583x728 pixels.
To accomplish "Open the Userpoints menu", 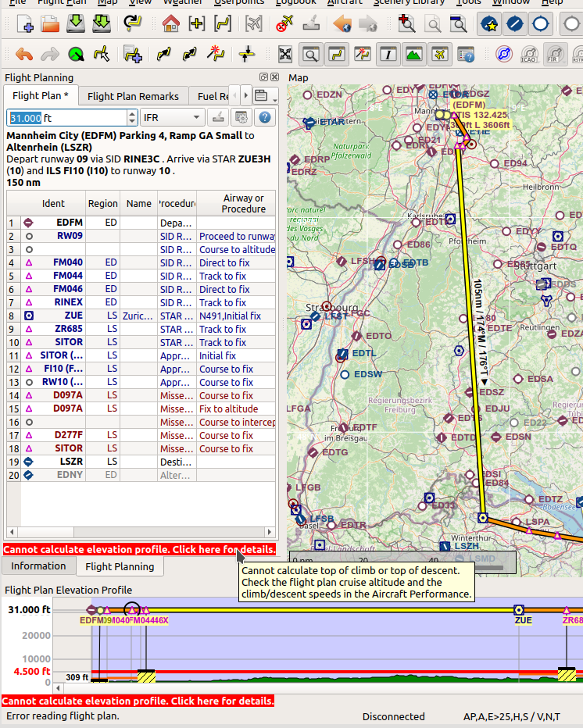I will 239,2.
